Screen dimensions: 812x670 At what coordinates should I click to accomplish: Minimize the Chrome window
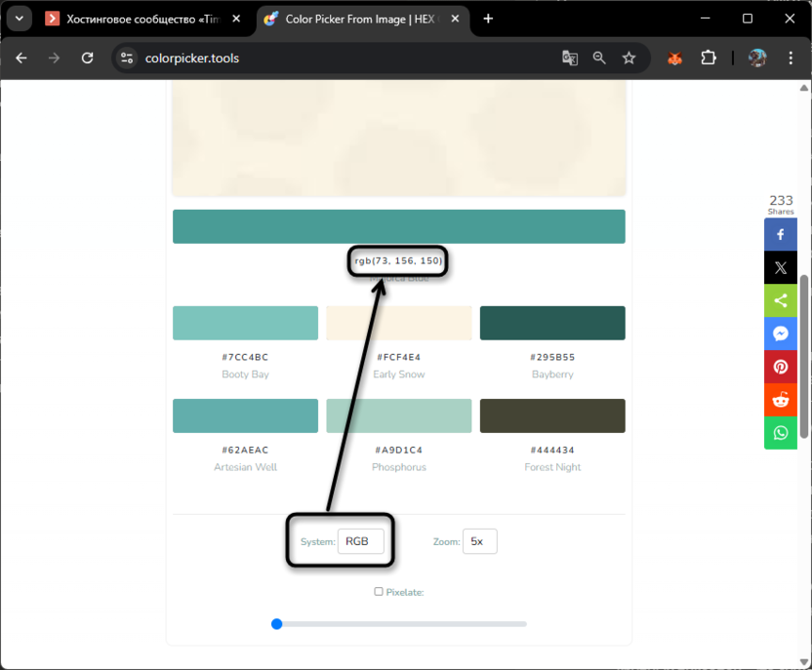tap(705, 19)
